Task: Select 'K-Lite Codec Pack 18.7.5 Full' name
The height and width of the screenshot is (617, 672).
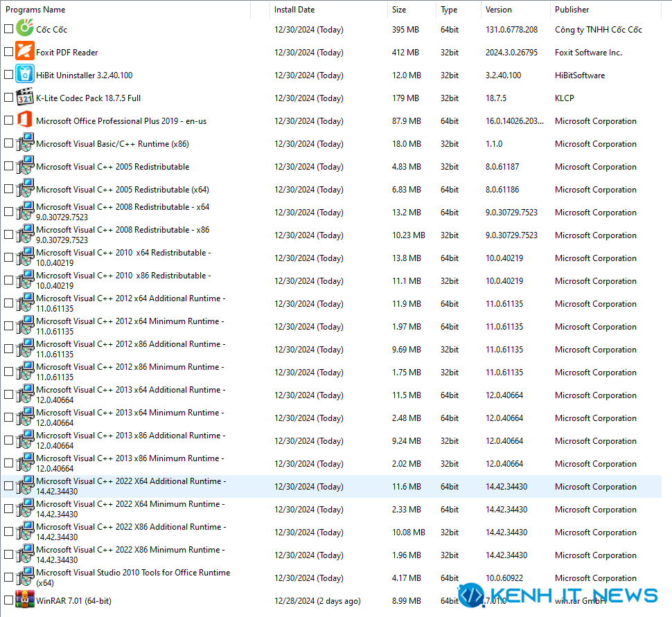Action: click(88, 98)
